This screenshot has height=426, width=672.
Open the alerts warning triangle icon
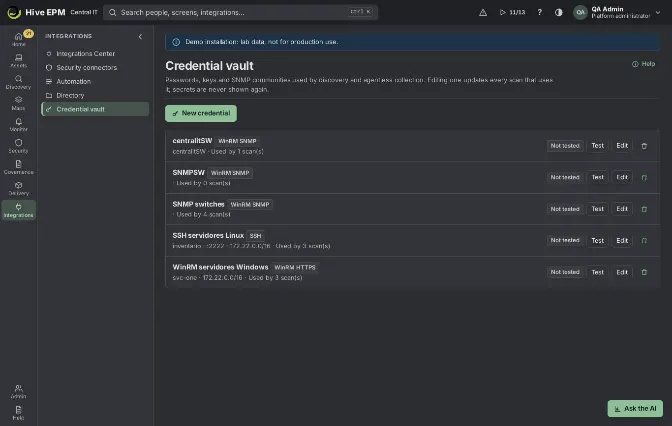pos(483,12)
